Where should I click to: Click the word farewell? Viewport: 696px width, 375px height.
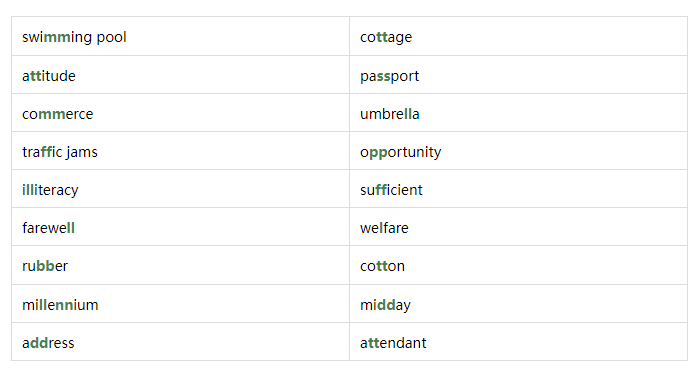(48, 228)
